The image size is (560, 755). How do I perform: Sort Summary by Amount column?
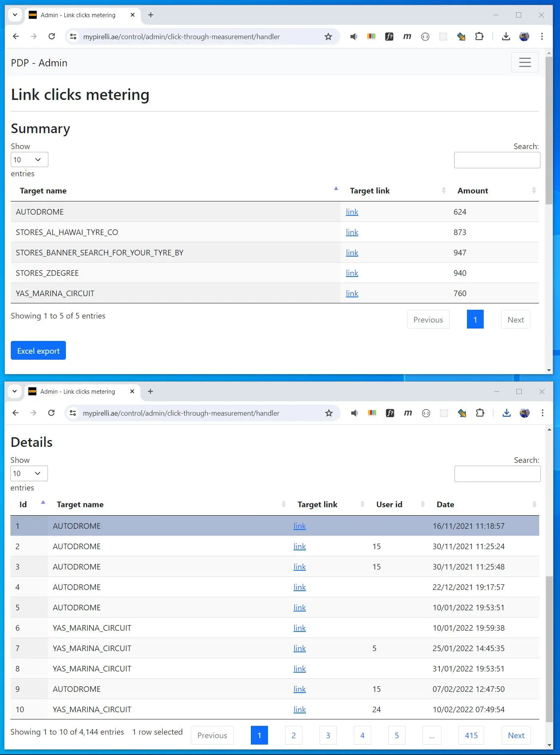point(493,191)
